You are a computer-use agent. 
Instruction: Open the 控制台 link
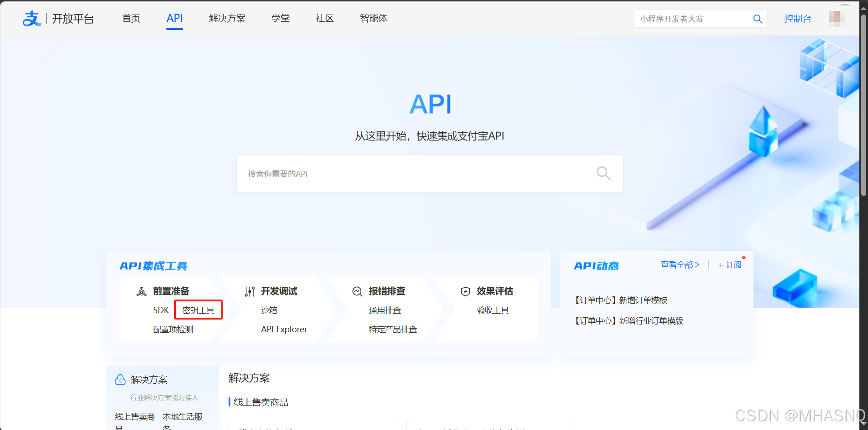(798, 19)
